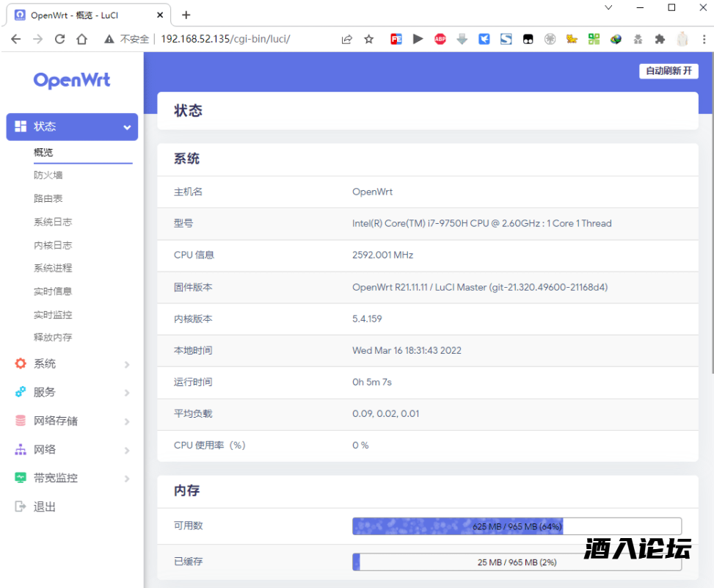Click the red FE extension icon
The height and width of the screenshot is (588, 714).
point(396,39)
